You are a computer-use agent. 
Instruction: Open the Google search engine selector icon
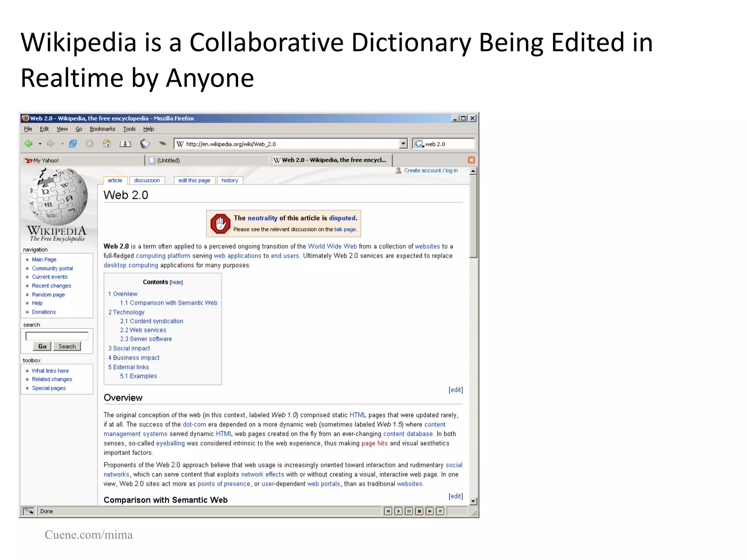coord(419,144)
